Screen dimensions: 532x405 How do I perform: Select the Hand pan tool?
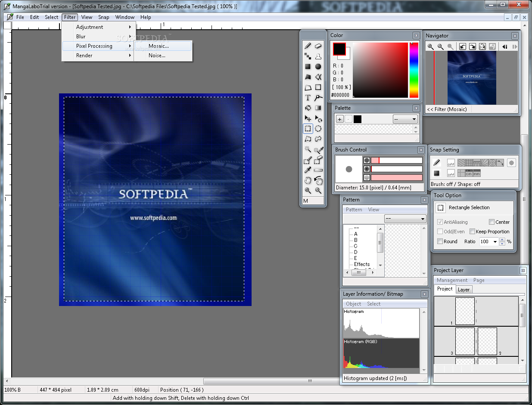point(308,180)
